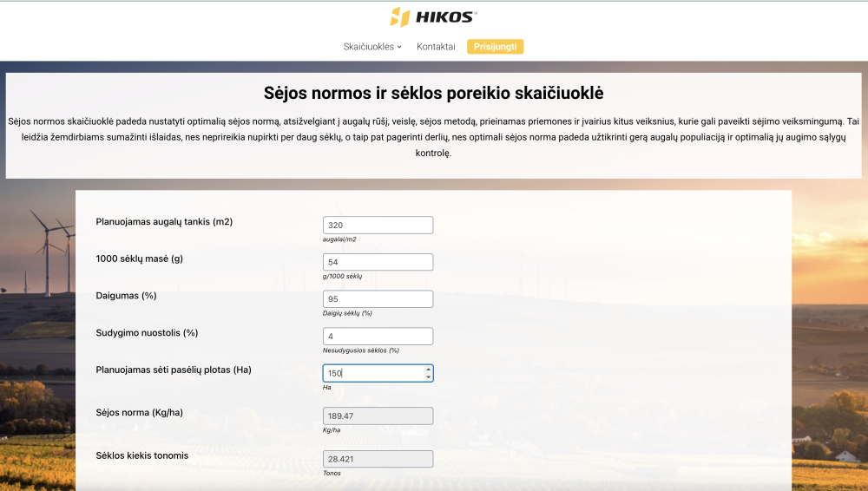Increase sowing area with the up stepper arrow
Image resolution: width=868 pixels, height=491 pixels.
(x=428, y=370)
